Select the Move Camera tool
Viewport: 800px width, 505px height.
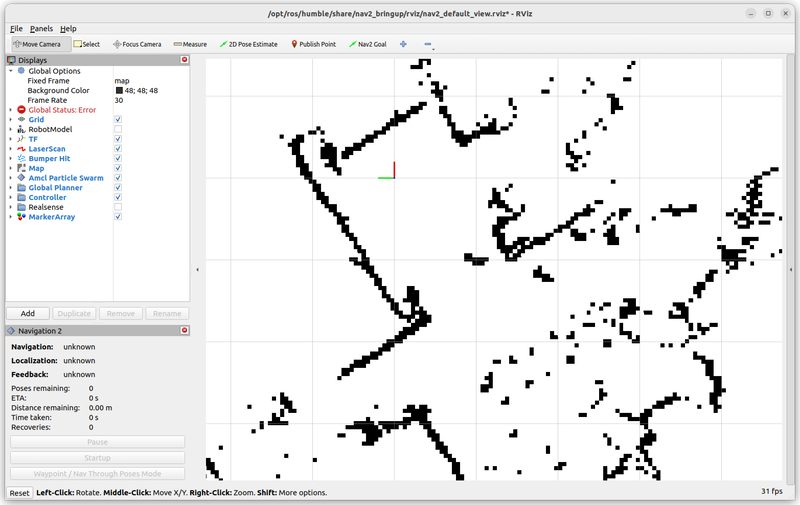click(x=36, y=44)
